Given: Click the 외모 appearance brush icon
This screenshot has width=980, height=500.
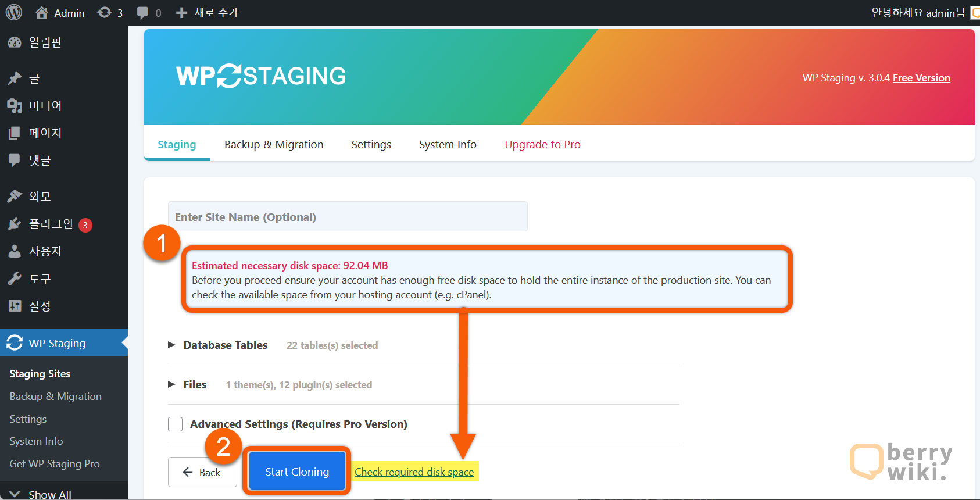Looking at the screenshot, I should [15, 197].
